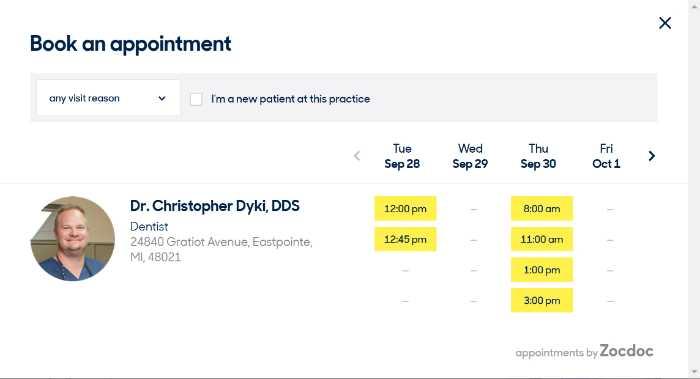Go to previous dates with left chevron

(357, 156)
